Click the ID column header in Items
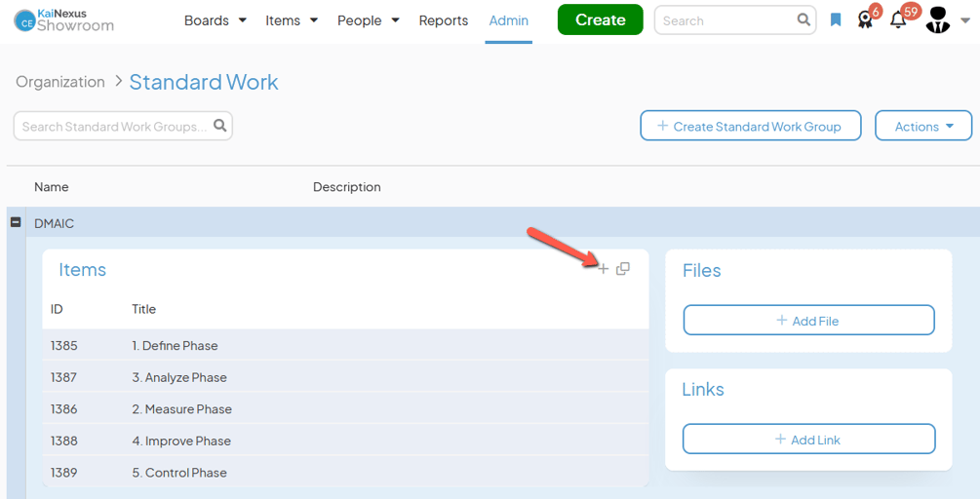The image size is (980, 499). point(57,309)
